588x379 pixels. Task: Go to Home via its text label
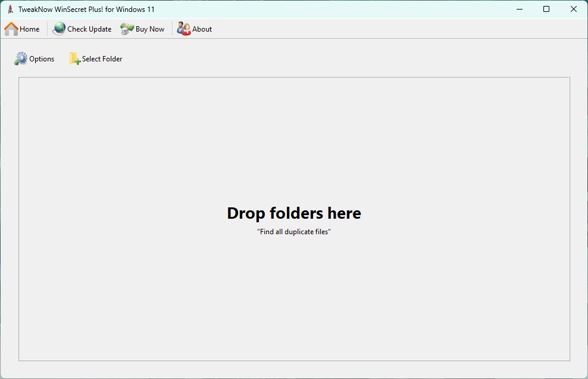[x=30, y=29]
